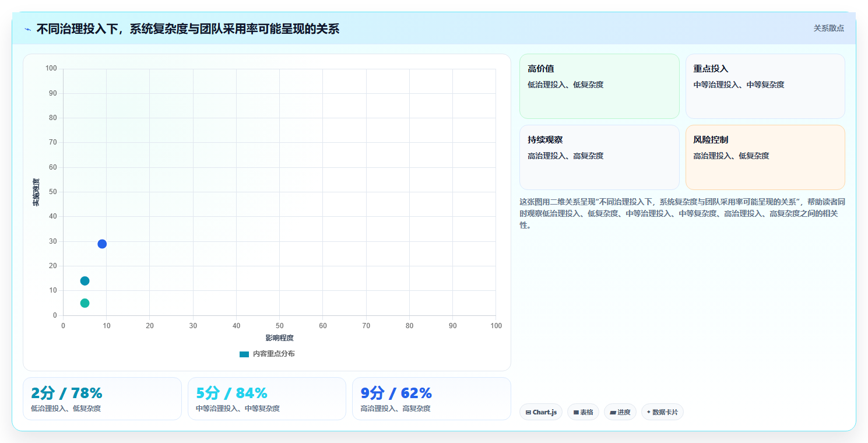
Task: Toggle the 内容重点分布 legend item
Action: click(x=267, y=354)
